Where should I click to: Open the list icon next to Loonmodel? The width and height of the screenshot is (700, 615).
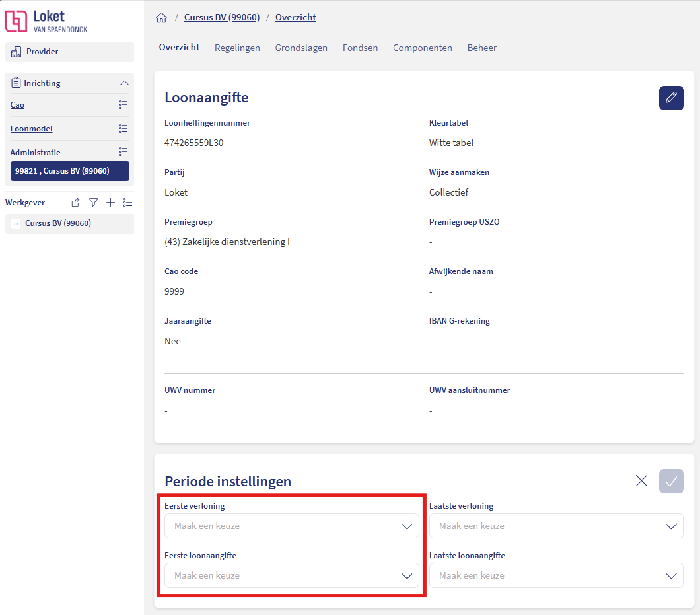point(123,129)
